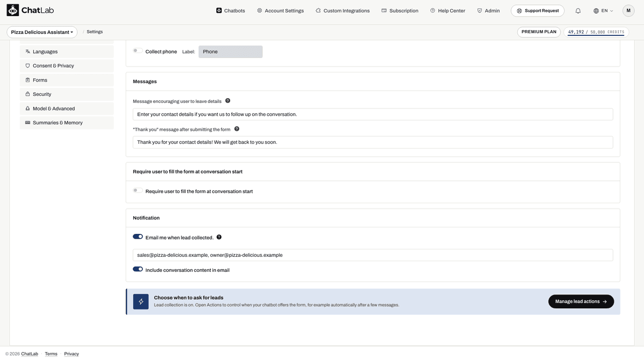This screenshot has width=644, height=362.
Task: Click help icon beside Thank you message label
Action: (x=237, y=129)
